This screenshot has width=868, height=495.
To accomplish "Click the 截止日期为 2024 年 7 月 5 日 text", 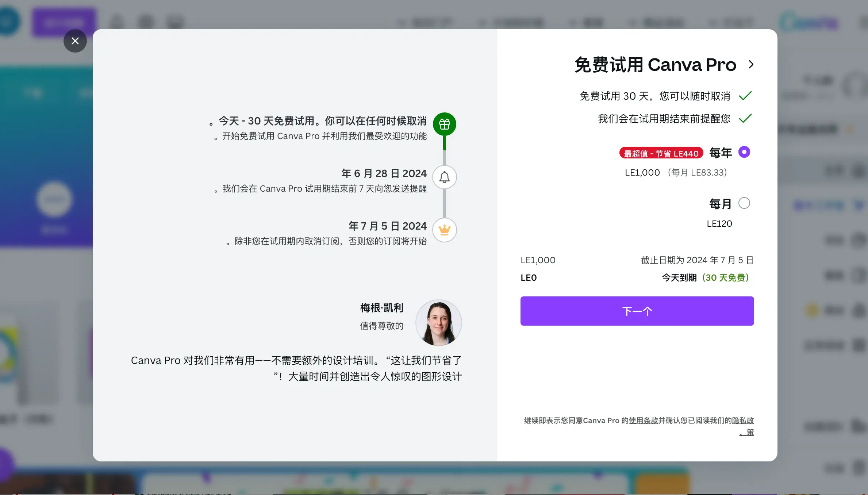I will 697,260.
